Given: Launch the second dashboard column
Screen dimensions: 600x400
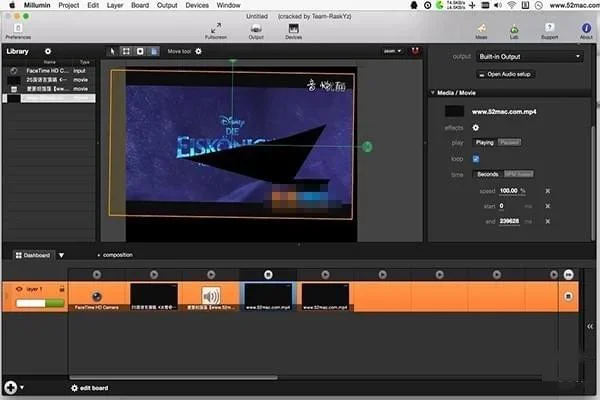Looking at the screenshot, I should coord(154,274).
